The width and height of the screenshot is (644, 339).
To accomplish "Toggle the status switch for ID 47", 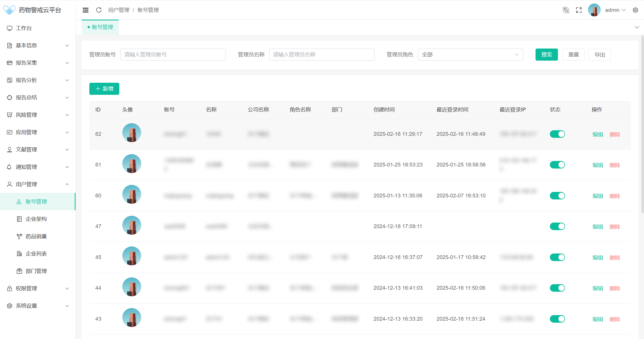I will click(x=557, y=226).
